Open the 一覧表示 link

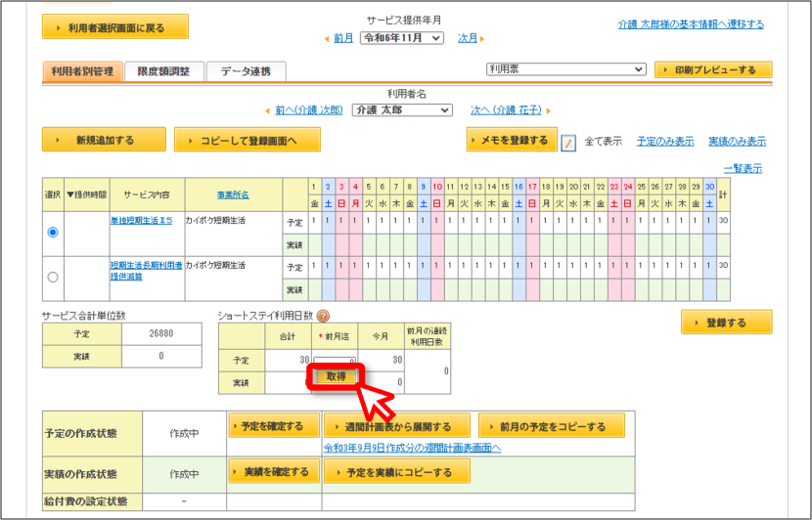(x=743, y=169)
